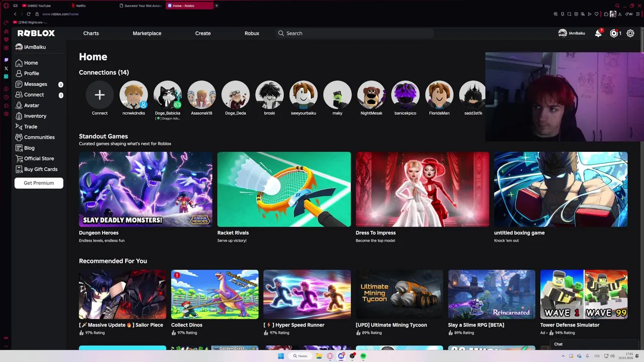The width and height of the screenshot is (644, 362).
Task: Open Marketplace in Roblox navigation
Action: (x=147, y=33)
